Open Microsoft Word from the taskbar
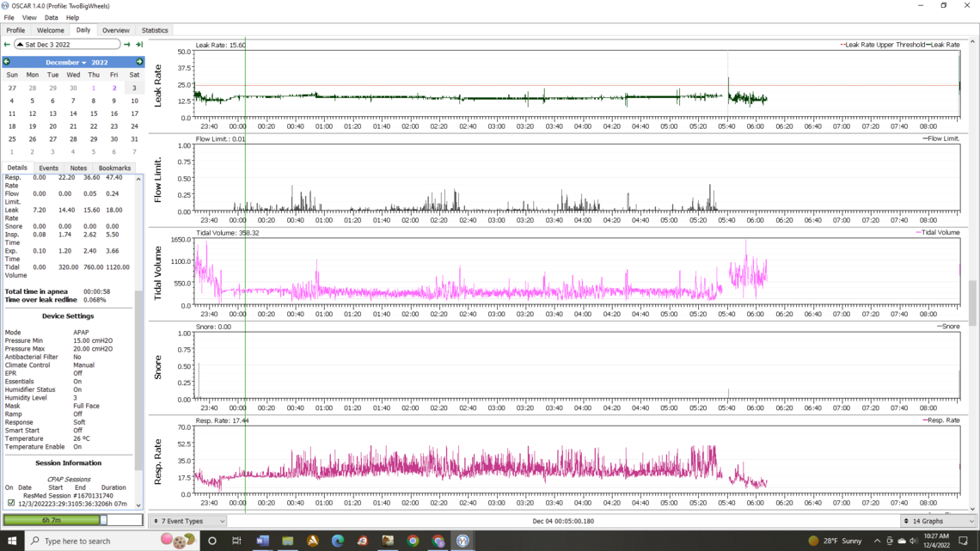Image resolution: width=980 pixels, height=551 pixels. click(x=262, y=541)
